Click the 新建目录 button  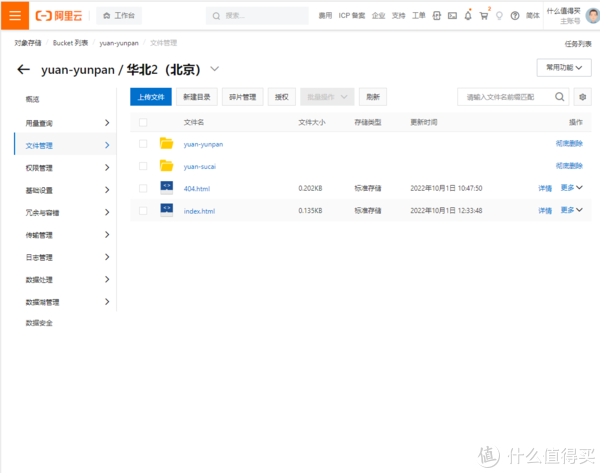coord(197,97)
